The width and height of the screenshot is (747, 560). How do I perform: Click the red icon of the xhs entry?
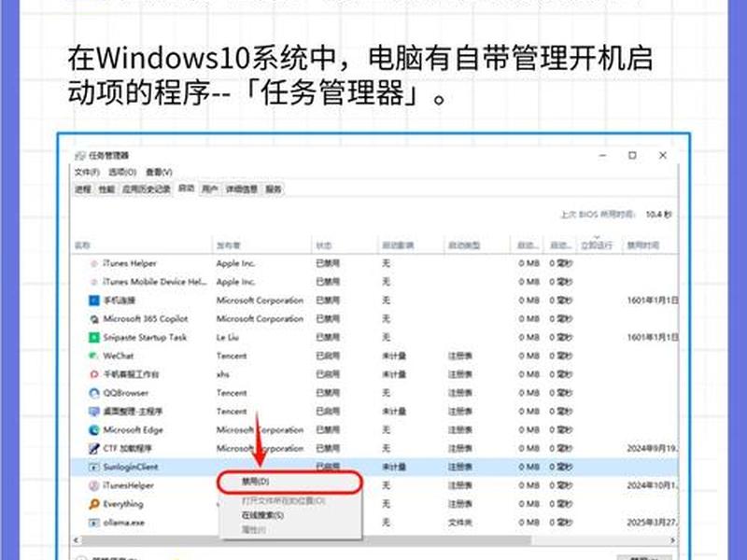coord(94,374)
